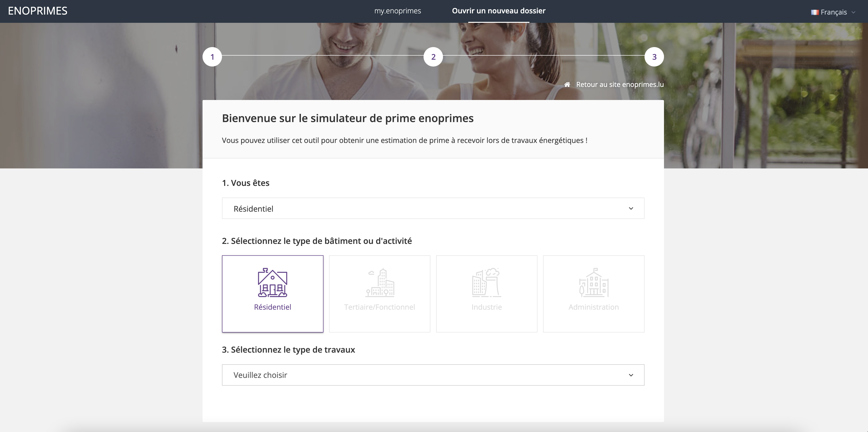Image resolution: width=868 pixels, height=432 pixels.
Task: Pick the Administration building icon
Action: coord(593,282)
